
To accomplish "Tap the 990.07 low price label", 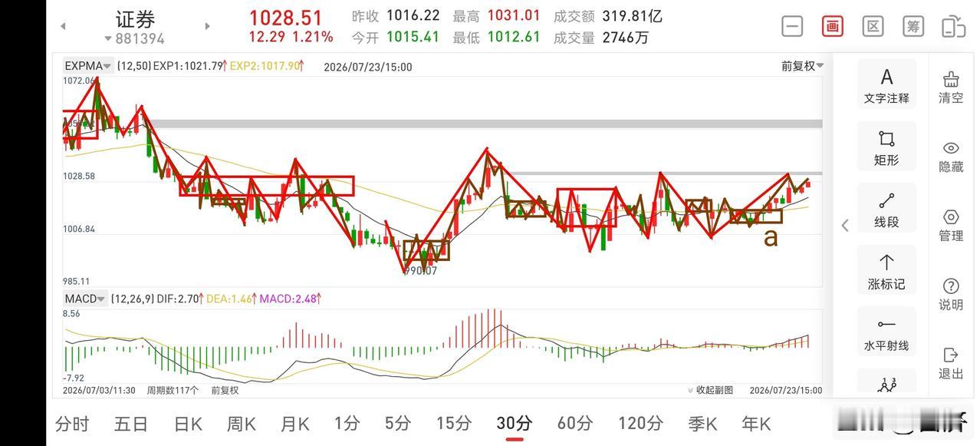I will coord(420,271).
